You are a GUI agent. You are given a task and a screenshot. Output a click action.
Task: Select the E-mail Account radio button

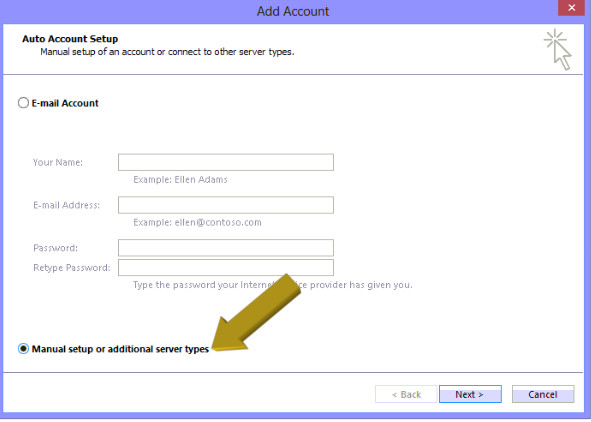(x=23, y=103)
